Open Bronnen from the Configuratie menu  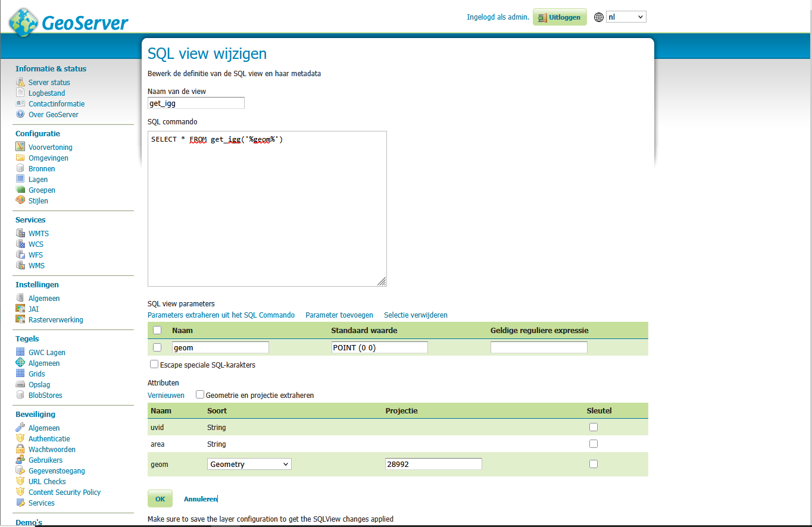point(42,168)
